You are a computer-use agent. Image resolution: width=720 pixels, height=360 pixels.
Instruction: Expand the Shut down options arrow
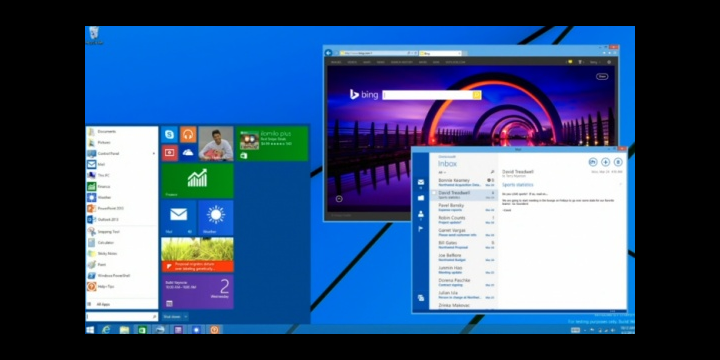pos(186,317)
